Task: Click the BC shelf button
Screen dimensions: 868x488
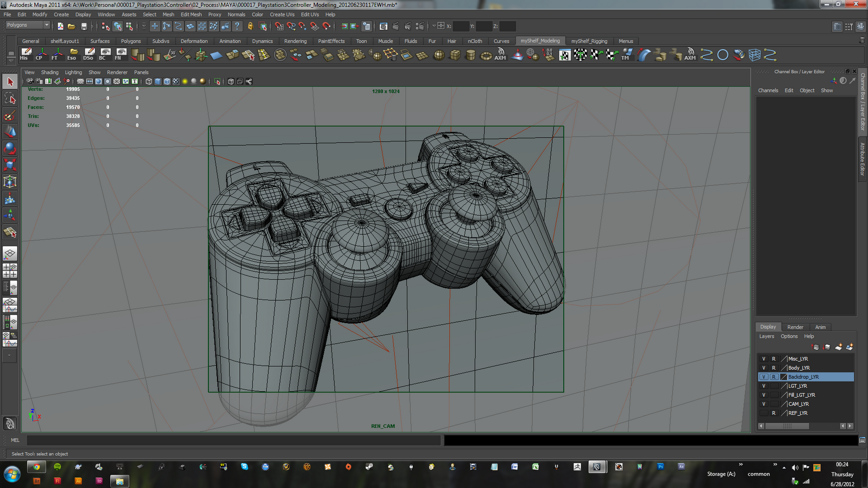Action: pos(105,54)
